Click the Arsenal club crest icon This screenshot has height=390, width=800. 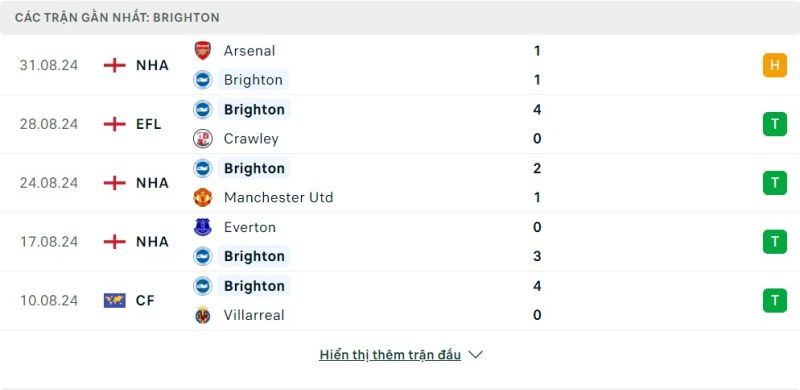pyautogui.click(x=203, y=51)
